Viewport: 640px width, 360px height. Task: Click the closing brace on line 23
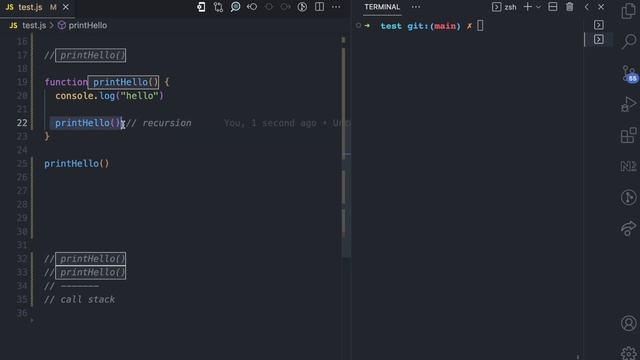(x=47, y=136)
